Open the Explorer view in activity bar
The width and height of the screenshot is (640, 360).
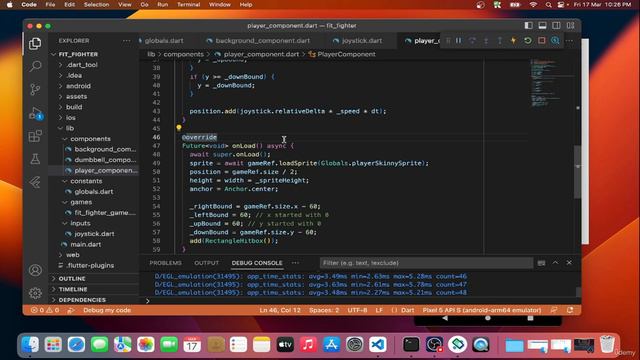tap(35, 44)
